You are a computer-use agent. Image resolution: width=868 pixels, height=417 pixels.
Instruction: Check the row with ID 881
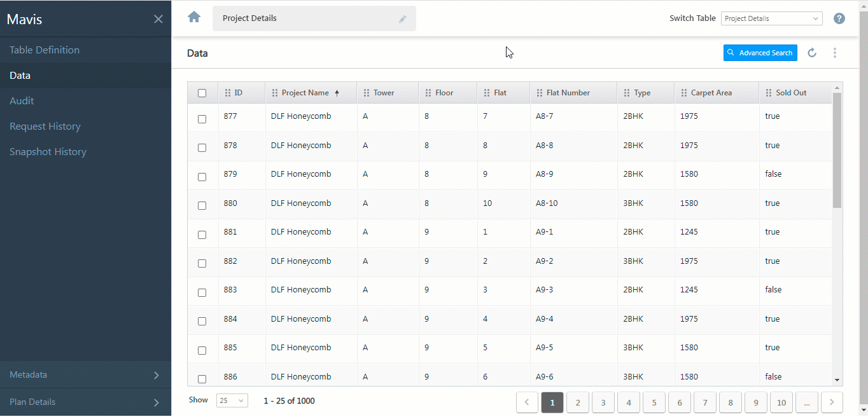(202, 235)
